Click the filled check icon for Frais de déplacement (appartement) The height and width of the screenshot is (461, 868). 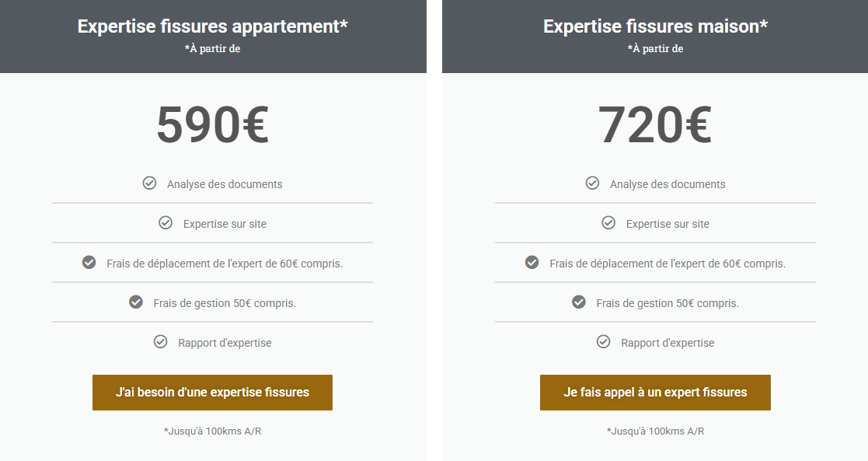pyautogui.click(x=88, y=263)
